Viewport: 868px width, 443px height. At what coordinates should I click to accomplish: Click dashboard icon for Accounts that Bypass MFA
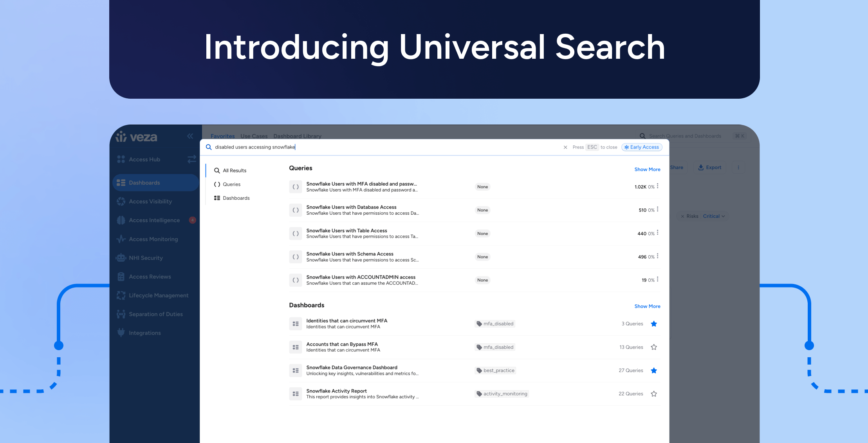296,347
